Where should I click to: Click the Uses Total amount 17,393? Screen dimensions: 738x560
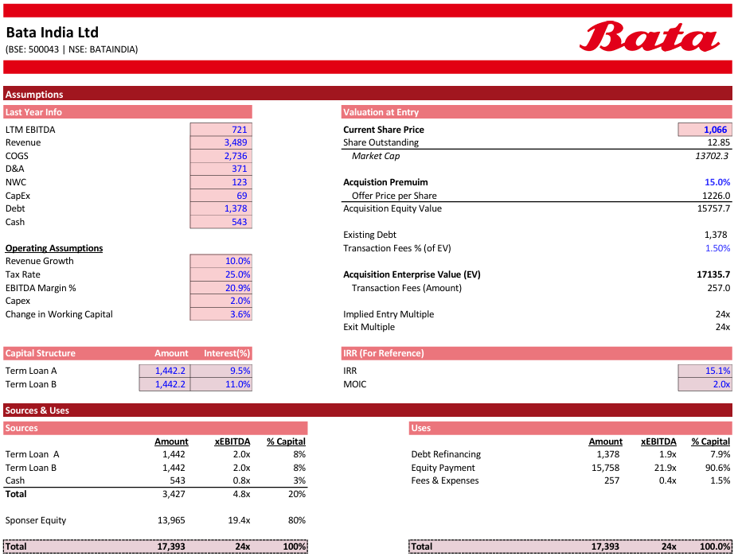coord(605,546)
